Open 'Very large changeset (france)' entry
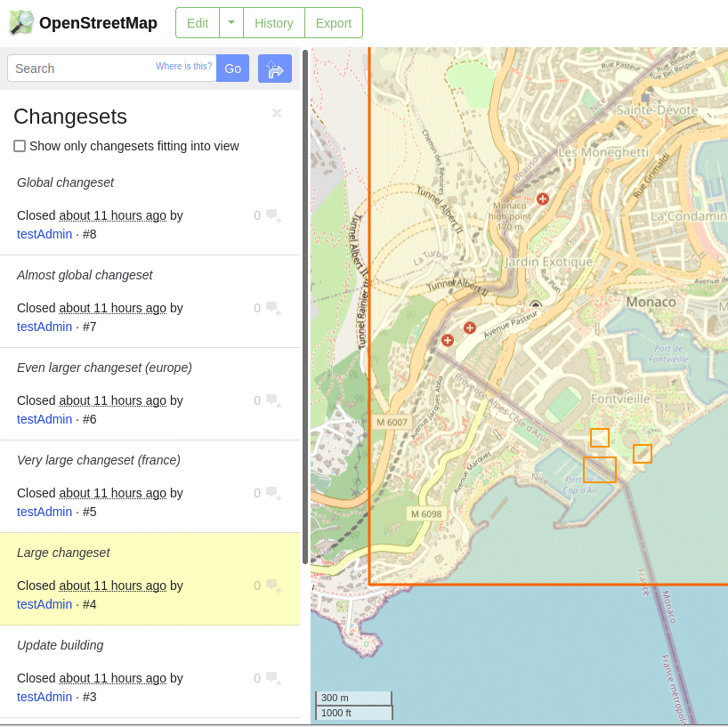This screenshot has width=728, height=727. coord(99,459)
